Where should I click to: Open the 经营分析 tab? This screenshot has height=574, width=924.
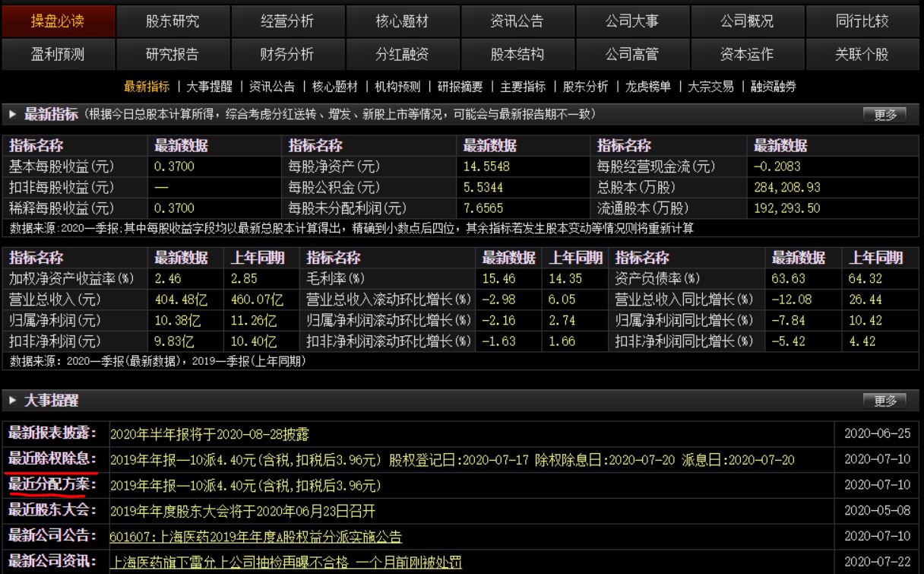tap(287, 21)
